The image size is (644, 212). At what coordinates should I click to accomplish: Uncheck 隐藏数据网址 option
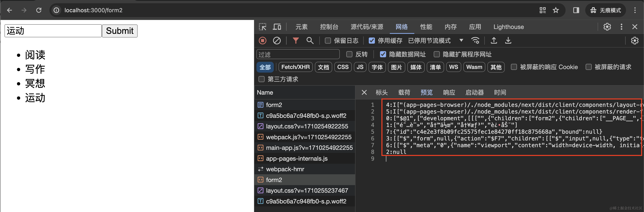(383, 54)
